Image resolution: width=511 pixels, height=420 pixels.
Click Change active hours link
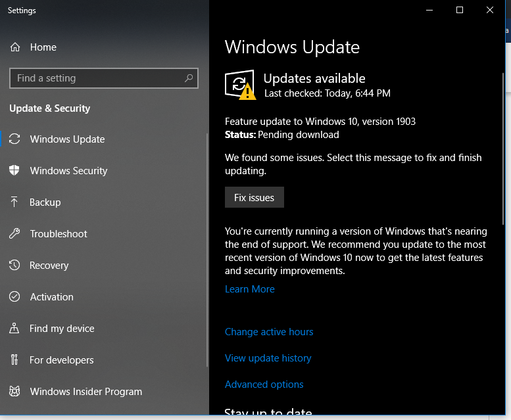click(269, 332)
